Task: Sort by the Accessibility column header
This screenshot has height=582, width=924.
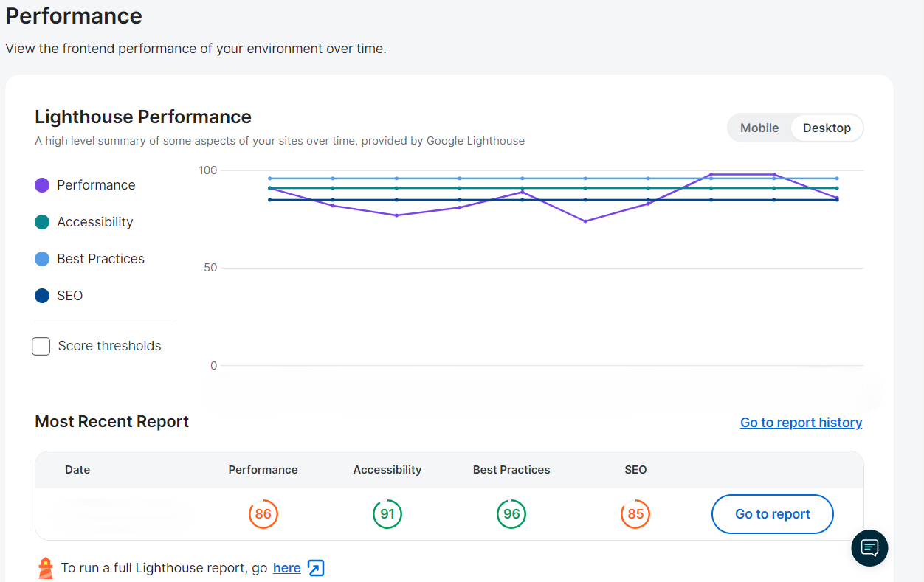Action: 387,470
